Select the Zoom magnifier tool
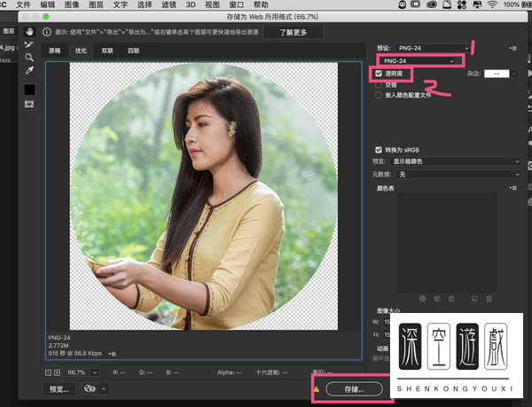The image size is (532, 407). [29, 57]
